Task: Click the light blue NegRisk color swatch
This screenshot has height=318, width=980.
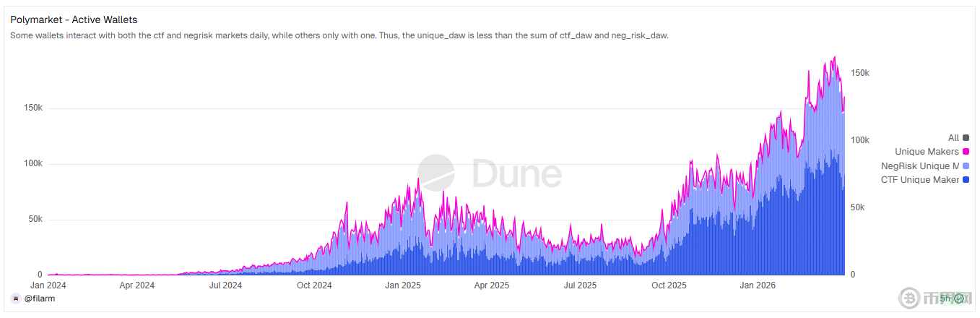Action: 966,166
